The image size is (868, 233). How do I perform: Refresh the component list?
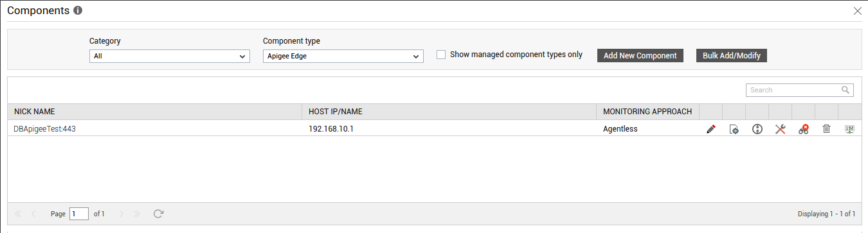click(x=158, y=214)
